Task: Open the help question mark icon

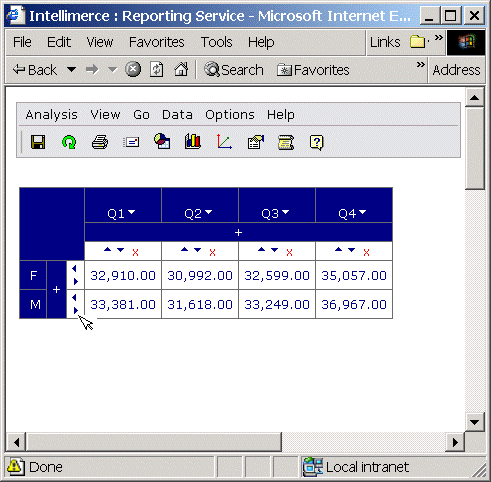Action: pyautogui.click(x=316, y=143)
